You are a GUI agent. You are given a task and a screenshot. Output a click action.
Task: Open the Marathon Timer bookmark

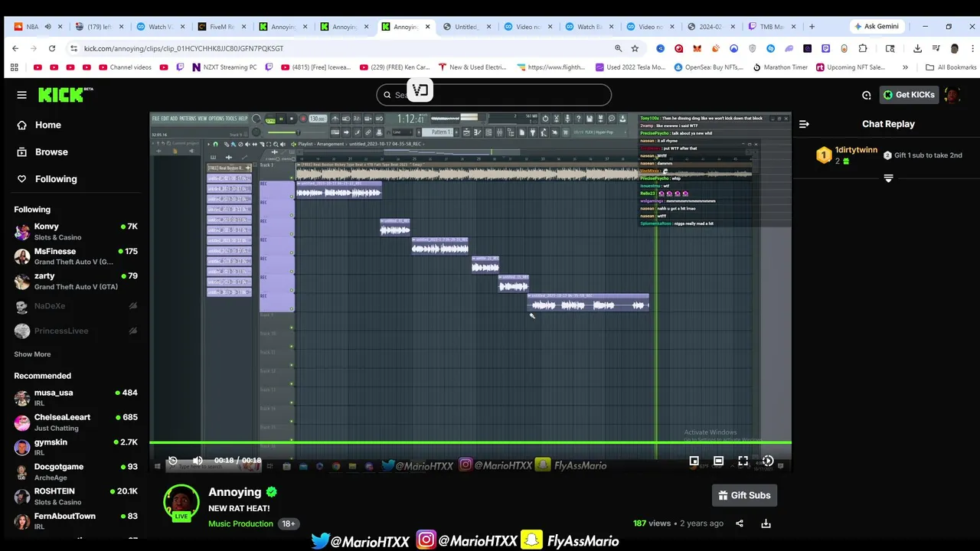(x=780, y=67)
